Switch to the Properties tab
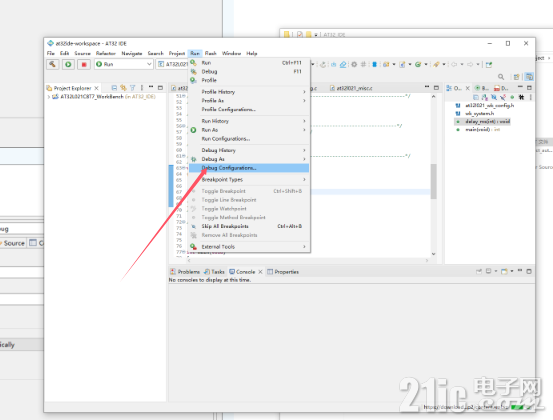Viewport: 553px width, 420px height. (283, 272)
